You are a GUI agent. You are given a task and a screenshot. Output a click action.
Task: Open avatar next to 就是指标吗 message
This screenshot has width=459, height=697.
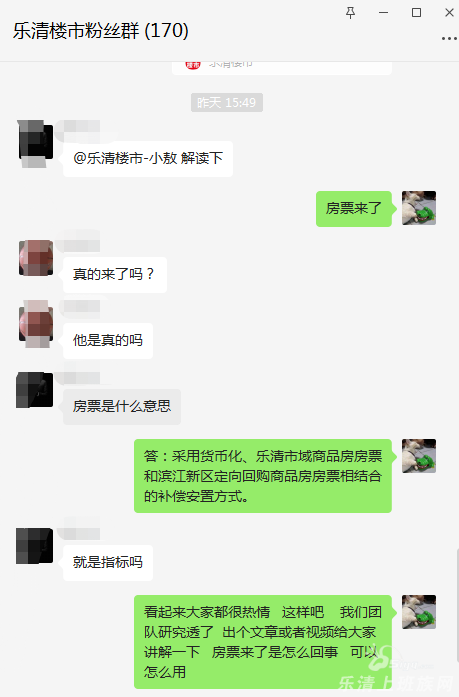[35, 546]
